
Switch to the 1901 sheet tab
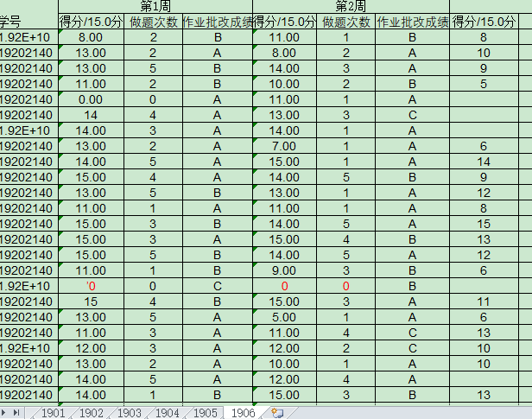coord(53,413)
